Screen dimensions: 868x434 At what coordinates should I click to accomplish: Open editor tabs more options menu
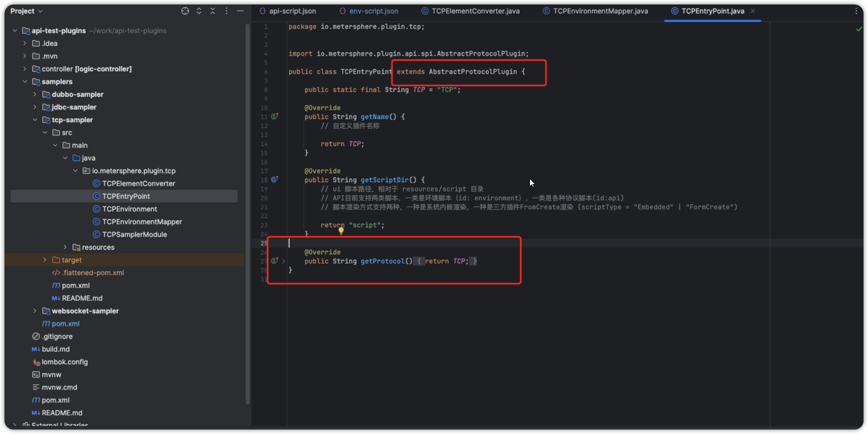856,11
